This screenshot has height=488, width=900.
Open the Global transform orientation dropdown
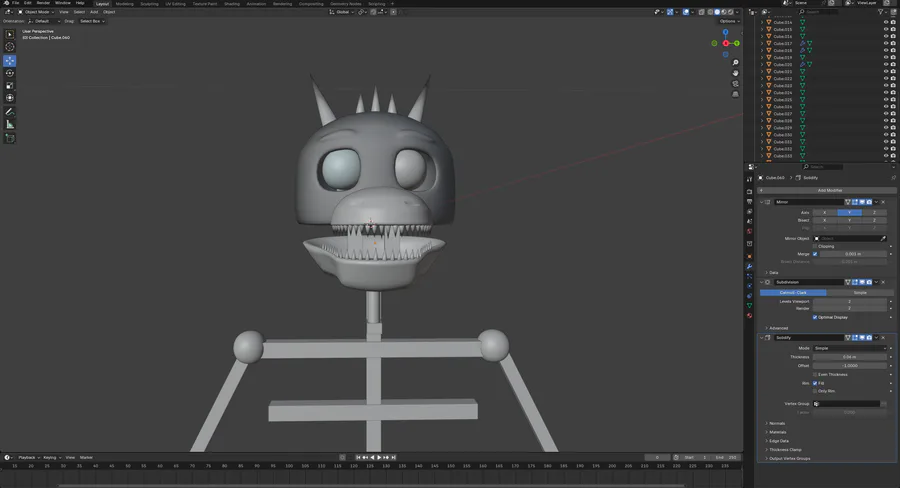click(343, 11)
